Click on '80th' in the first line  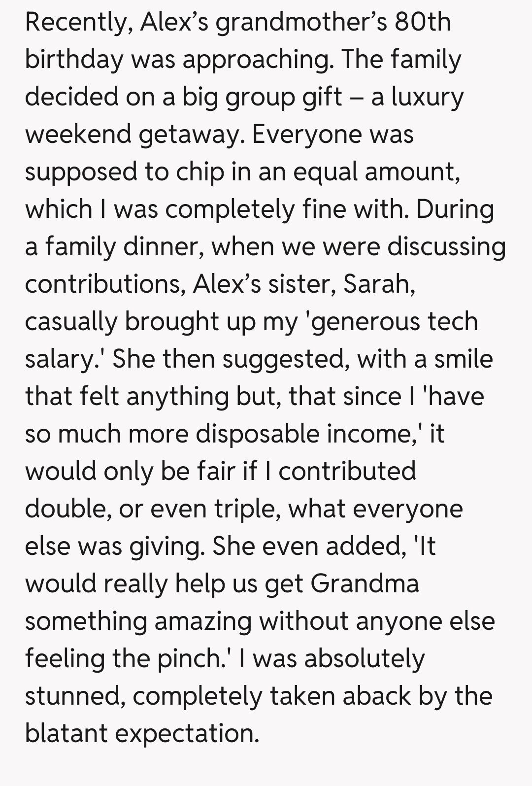click(x=422, y=22)
